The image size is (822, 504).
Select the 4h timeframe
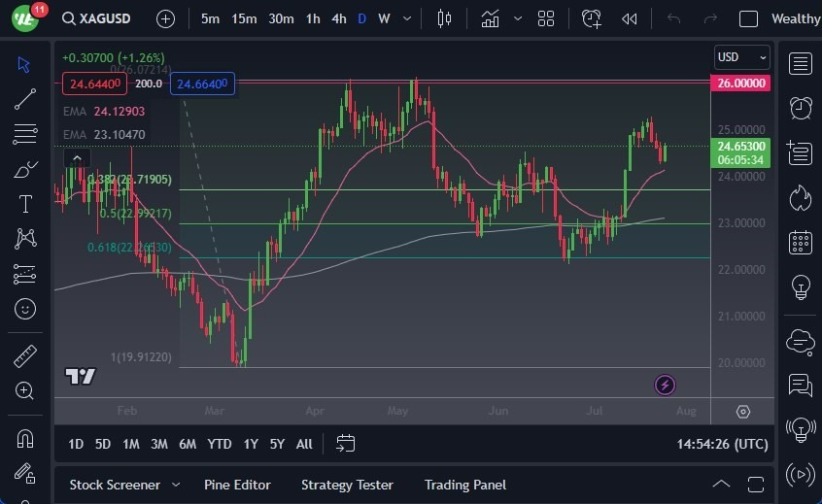pos(338,18)
